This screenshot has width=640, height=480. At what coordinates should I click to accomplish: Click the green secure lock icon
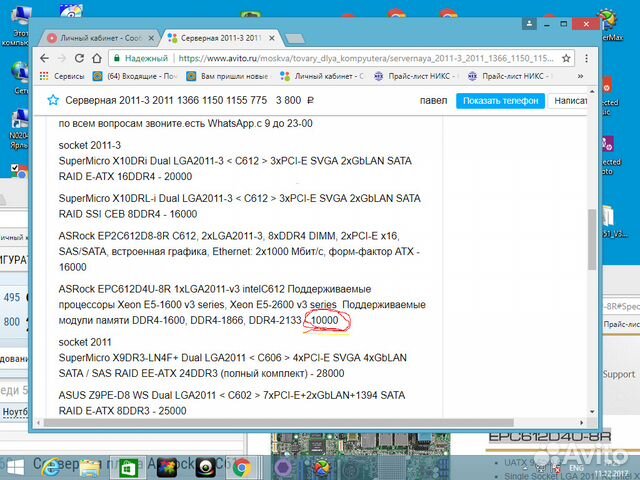(117, 58)
